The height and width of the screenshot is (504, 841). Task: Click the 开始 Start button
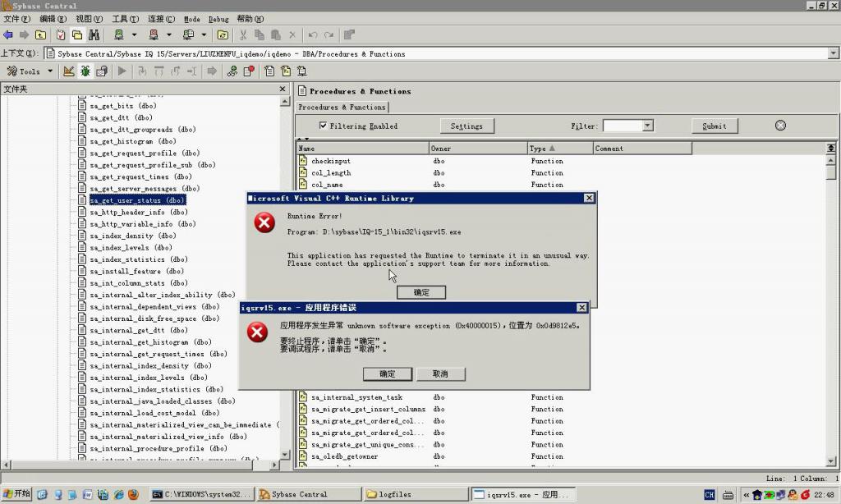[x=16, y=494]
